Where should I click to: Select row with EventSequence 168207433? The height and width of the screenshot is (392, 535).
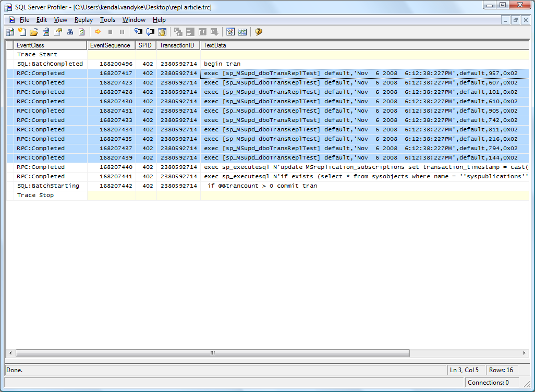click(267, 120)
